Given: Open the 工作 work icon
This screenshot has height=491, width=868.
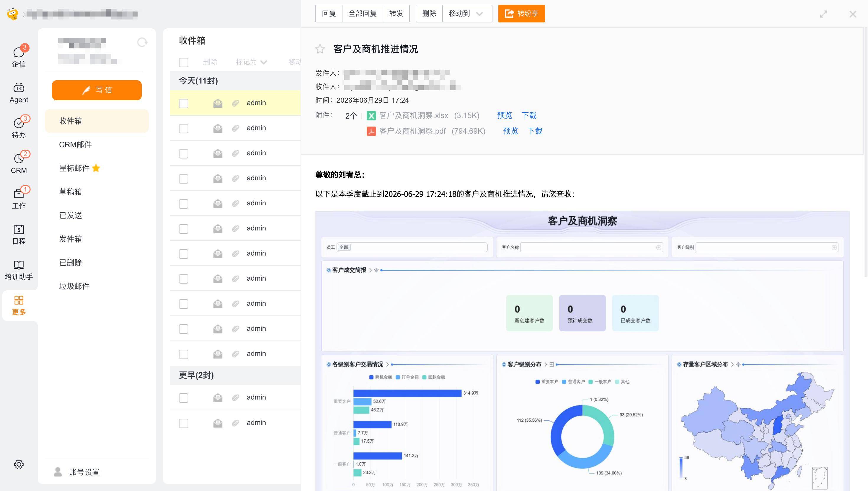Looking at the screenshot, I should click(19, 194).
